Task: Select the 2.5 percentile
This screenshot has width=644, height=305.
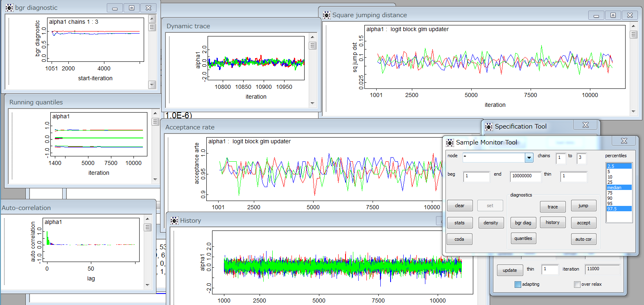Action: (x=619, y=166)
